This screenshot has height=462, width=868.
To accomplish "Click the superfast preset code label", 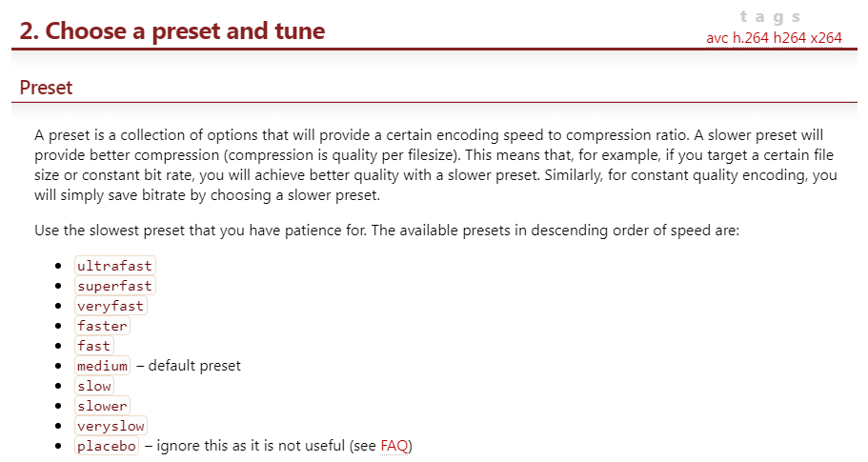I will click(114, 286).
